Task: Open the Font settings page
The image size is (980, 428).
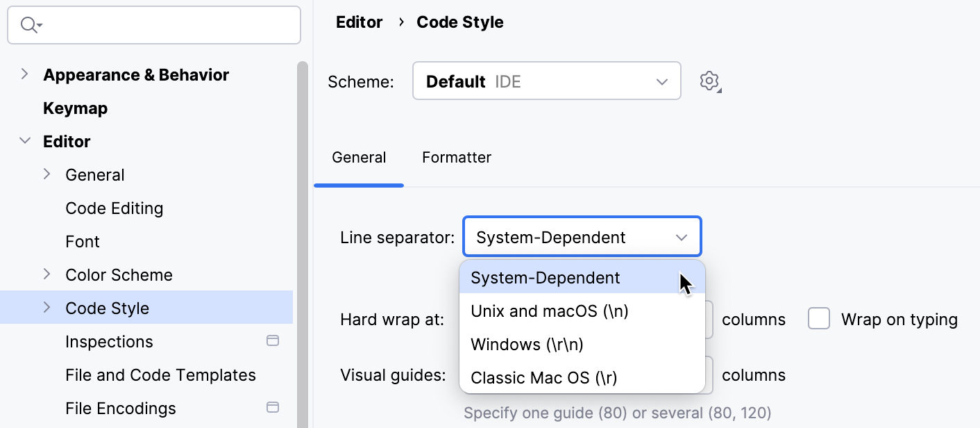Action: click(82, 241)
